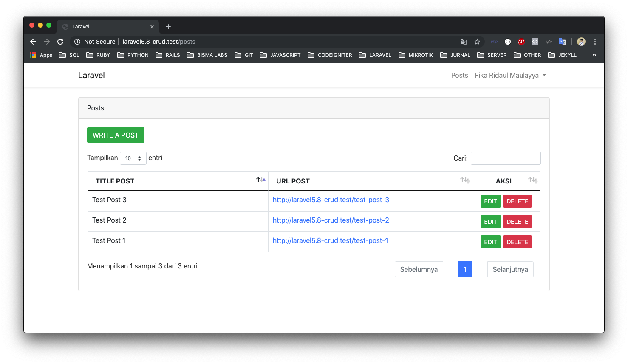Open the Apps shortcut in bookmarks bar
628x364 pixels.
pyautogui.click(x=41, y=55)
